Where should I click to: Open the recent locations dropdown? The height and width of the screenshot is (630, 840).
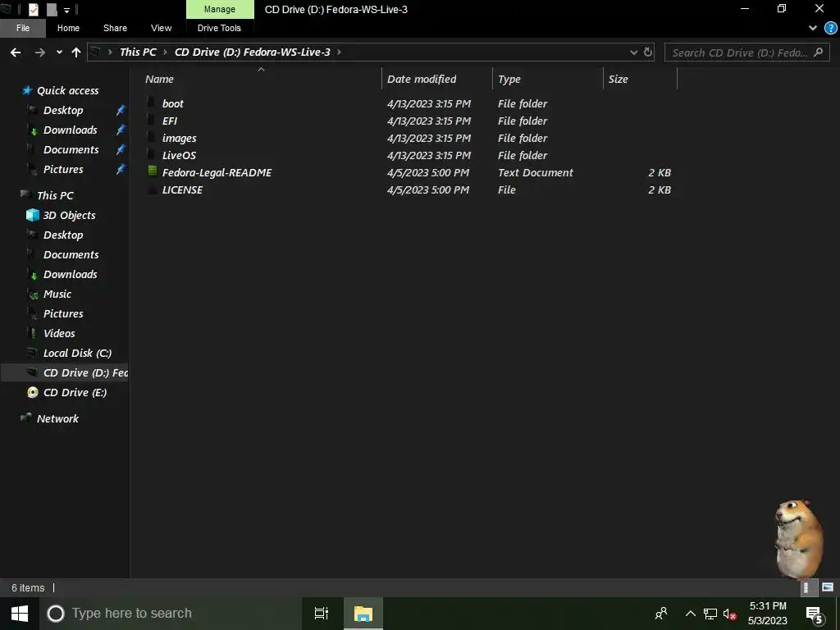point(59,52)
